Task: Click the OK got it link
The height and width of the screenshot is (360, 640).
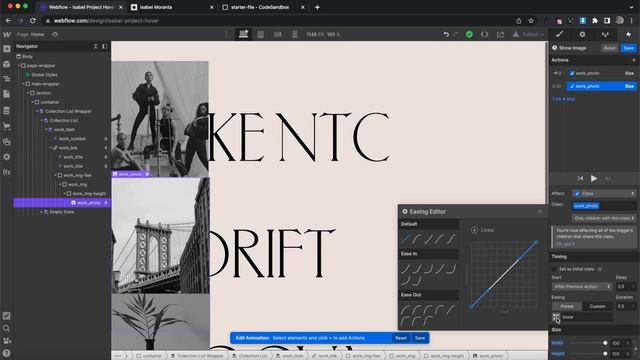Action: [565, 244]
